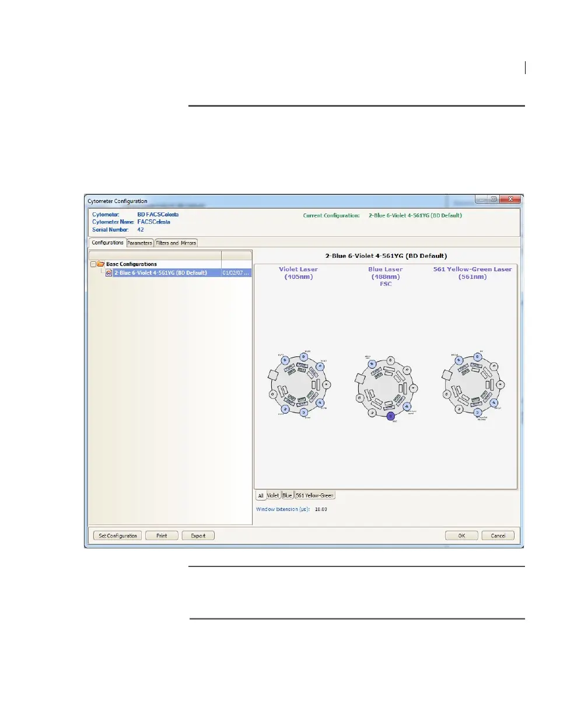Screen dimensions: 588x714
Task: Select the dark purple FSC detector on Blue octagon
Action: (390, 415)
